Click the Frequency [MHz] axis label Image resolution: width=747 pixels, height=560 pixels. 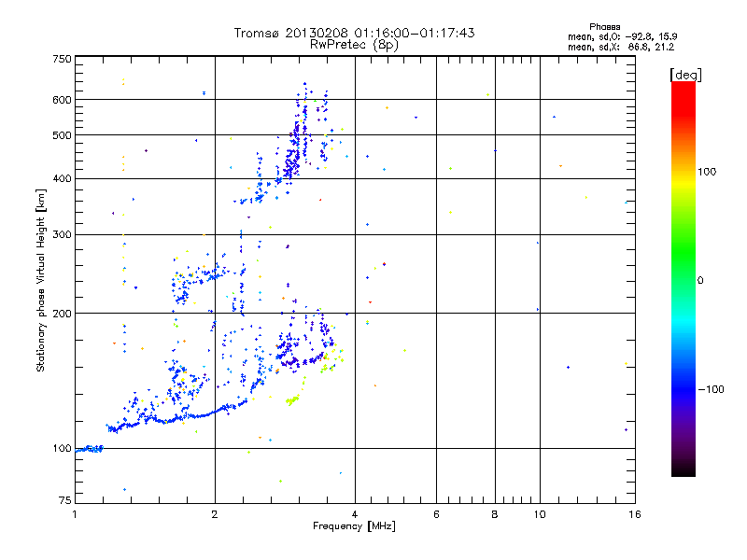[x=354, y=526]
